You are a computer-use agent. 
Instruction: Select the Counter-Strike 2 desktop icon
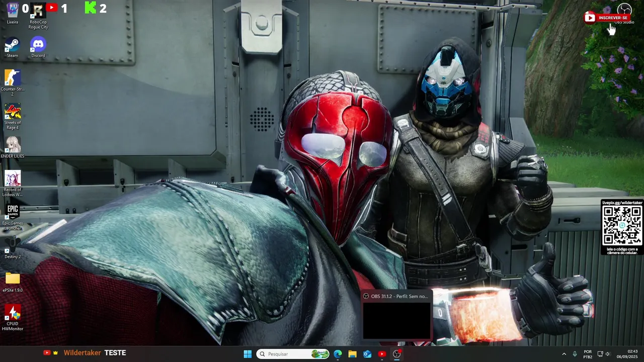[13, 83]
